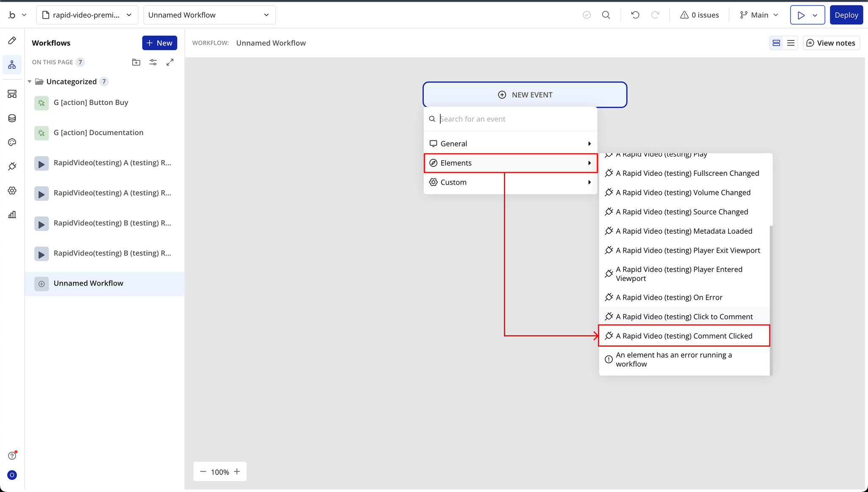Open the Unnamed Workflow dropdown
This screenshot has height=492, width=868.
[209, 15]
